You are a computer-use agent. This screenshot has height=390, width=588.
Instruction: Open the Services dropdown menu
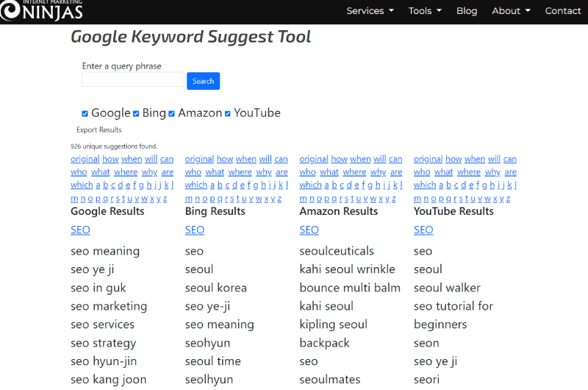[370, 11]
